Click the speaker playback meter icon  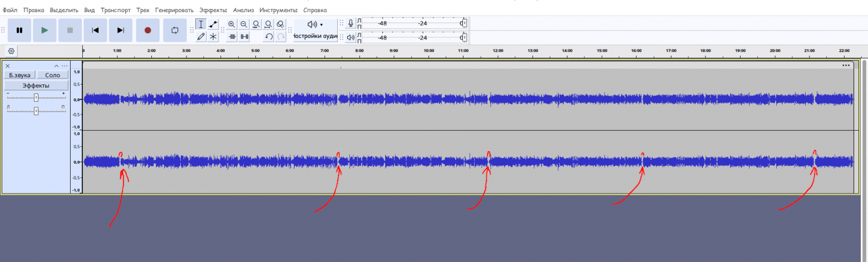click(x=351, y=38)
